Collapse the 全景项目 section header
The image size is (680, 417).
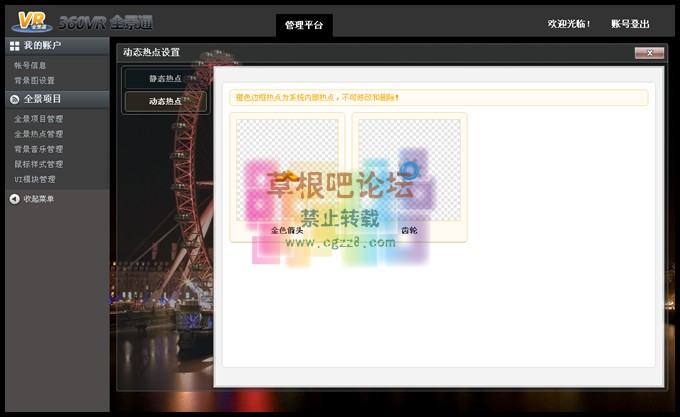(x=57, y=99)
